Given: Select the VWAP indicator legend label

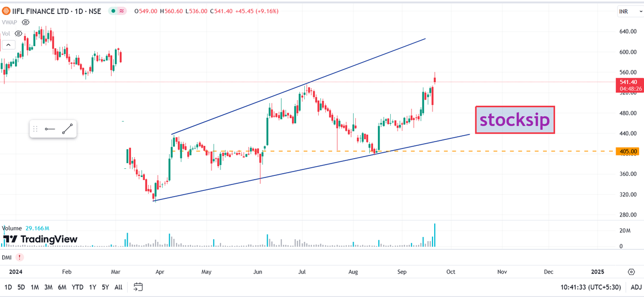Looking at the screenshot, I should coord(10,22).
